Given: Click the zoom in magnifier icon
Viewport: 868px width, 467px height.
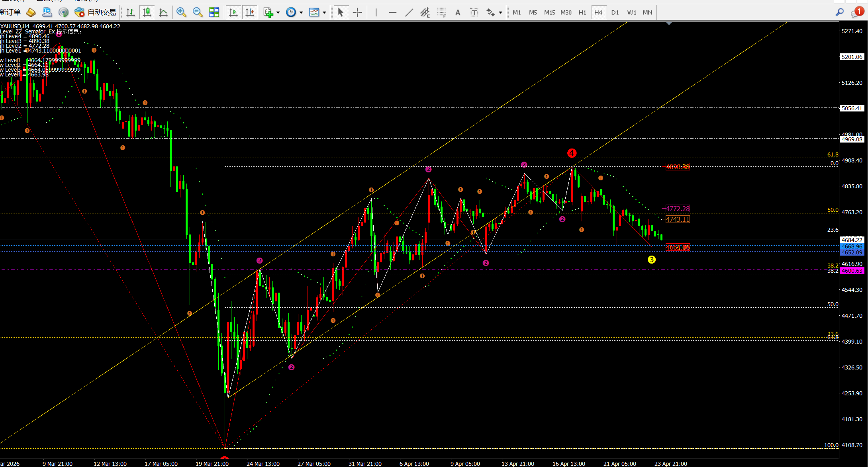Looking at the screenshot, I should (x=181, y=12).
